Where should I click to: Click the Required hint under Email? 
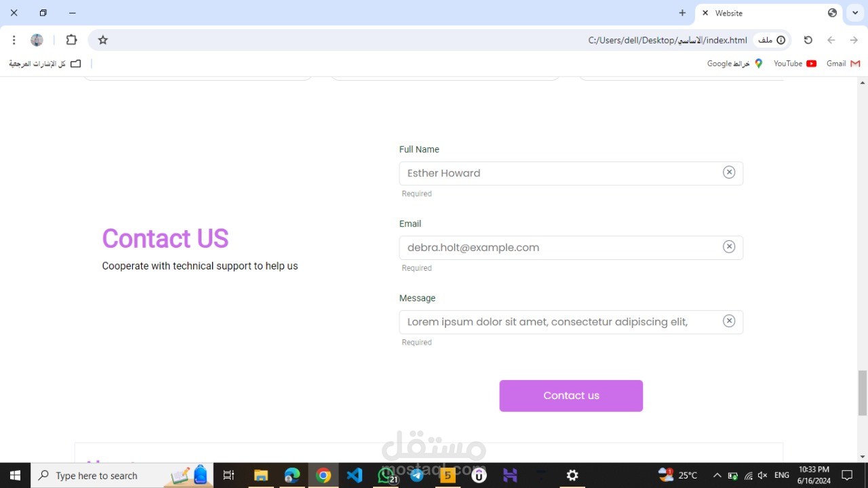[416, 268]
